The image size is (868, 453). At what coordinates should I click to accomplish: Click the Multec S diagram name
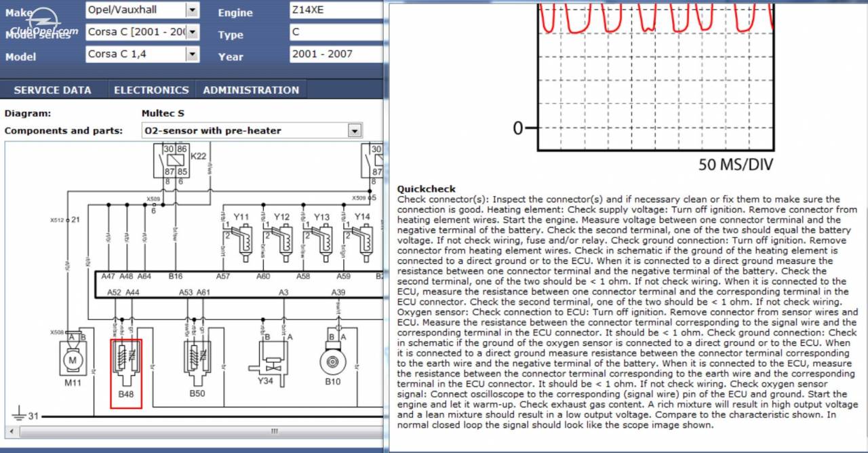coord(163,113)
